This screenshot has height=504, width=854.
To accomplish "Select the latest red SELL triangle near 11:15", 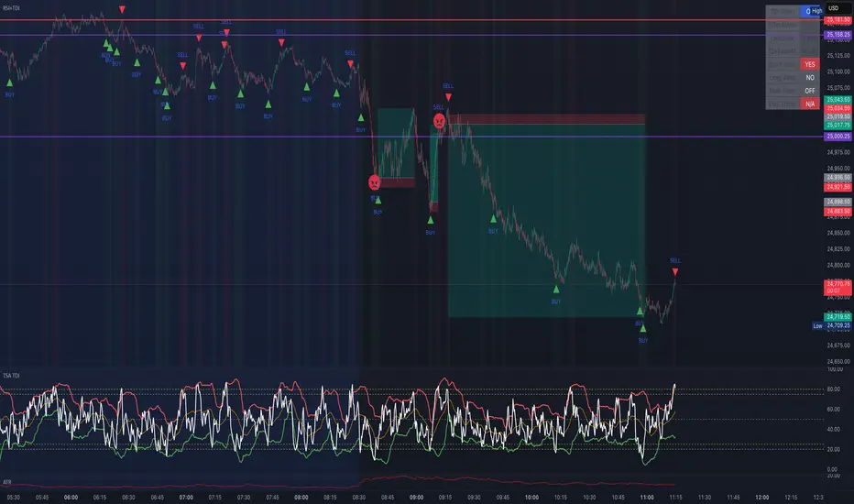I will click(675, 272).
